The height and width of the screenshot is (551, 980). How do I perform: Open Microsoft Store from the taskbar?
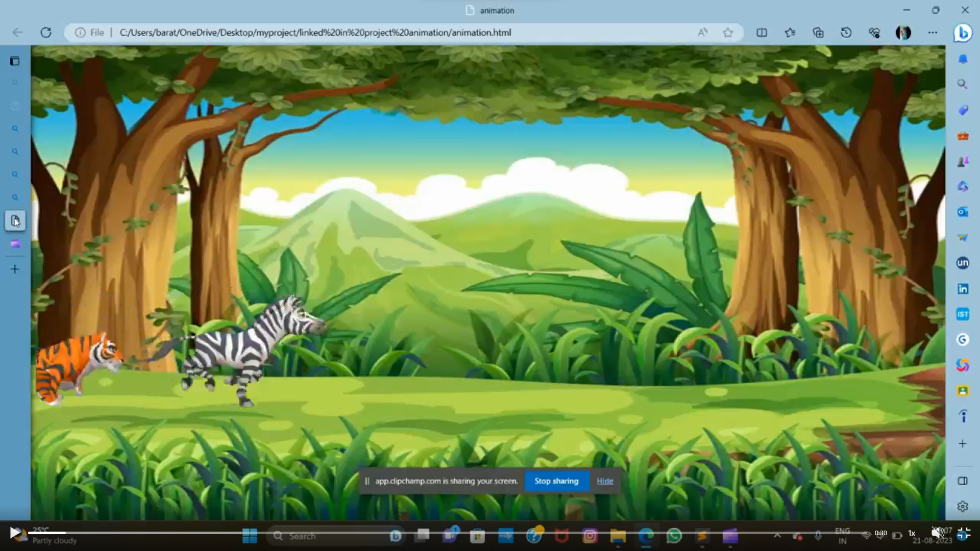click(477, 536)
